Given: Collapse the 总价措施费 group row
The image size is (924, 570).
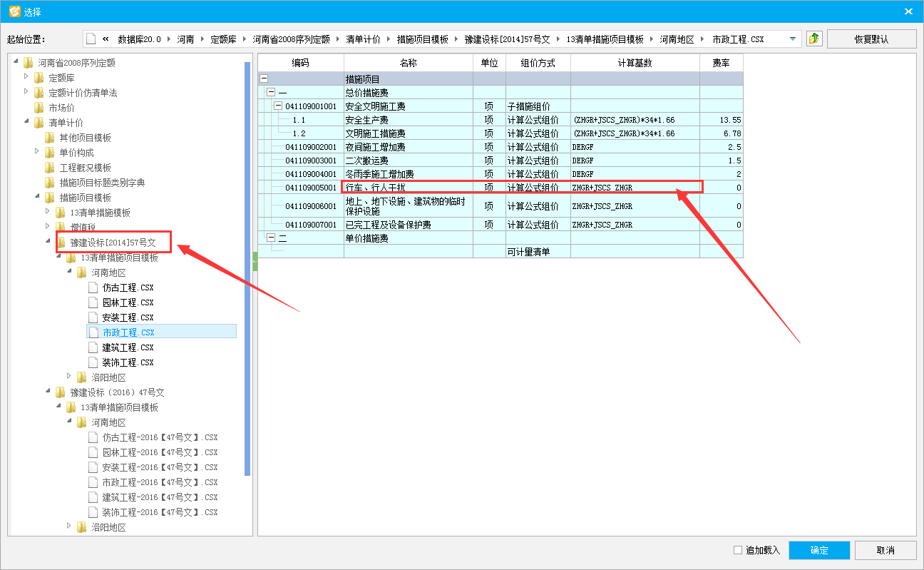Looking at the screenshot, I should pos(271,93).
